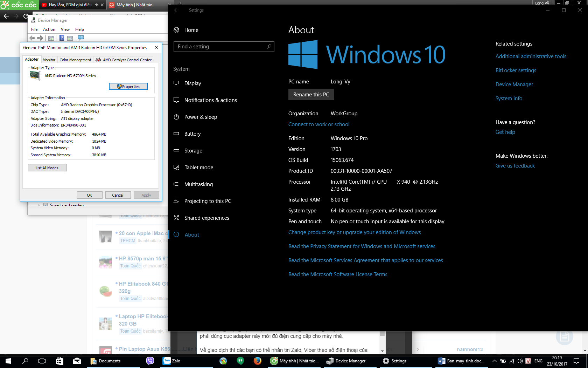The height and width of the screenshot is (368, 588).
Task: Open the Action menu in Device Manager
Action: pos(49,29)
